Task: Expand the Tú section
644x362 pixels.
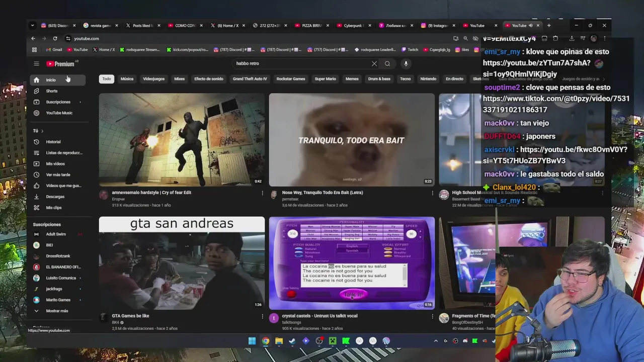Action: 38,131
